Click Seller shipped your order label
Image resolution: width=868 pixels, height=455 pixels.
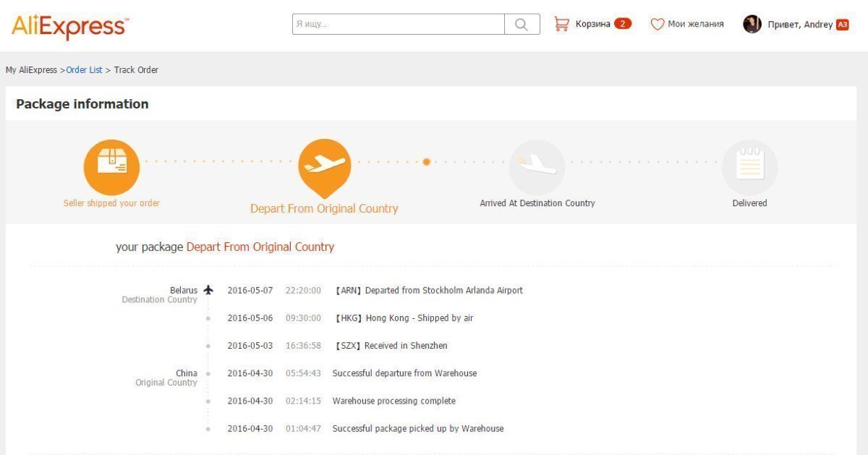tap(111, 203)
